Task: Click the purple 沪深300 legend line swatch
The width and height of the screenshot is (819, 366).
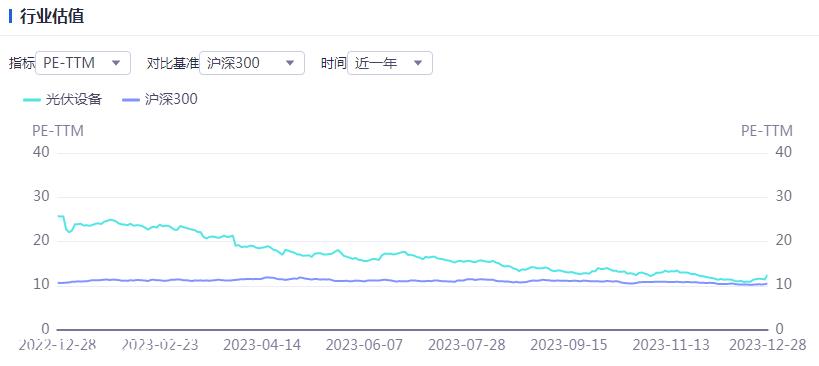Action: pyautogui.click(x=130, y=99)
